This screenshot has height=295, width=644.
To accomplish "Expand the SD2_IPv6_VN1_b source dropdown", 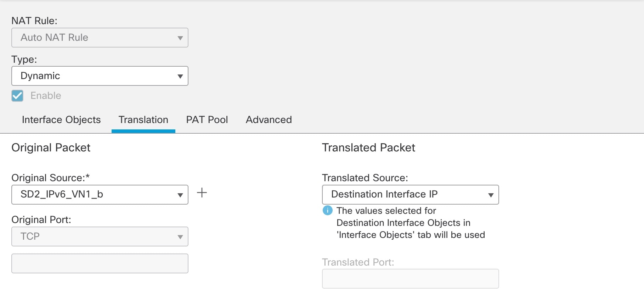I will [100, 195].
